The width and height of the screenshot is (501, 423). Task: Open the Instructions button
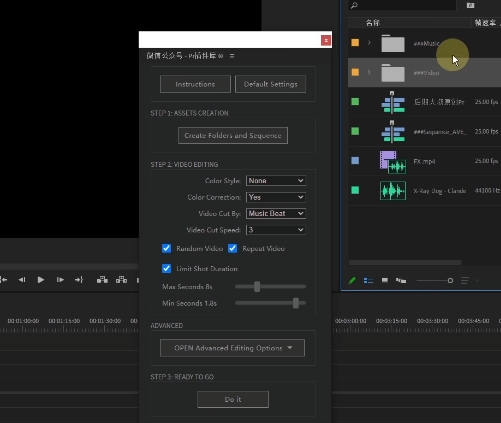pos(195,84)
